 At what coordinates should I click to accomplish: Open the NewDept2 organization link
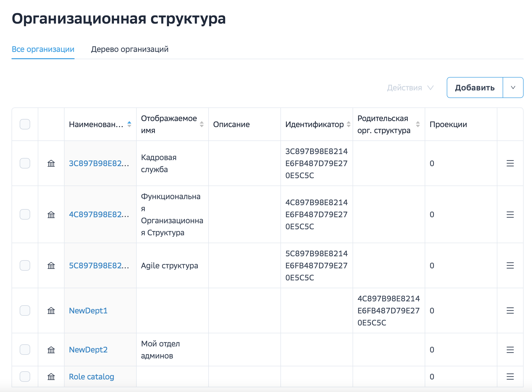88,350
